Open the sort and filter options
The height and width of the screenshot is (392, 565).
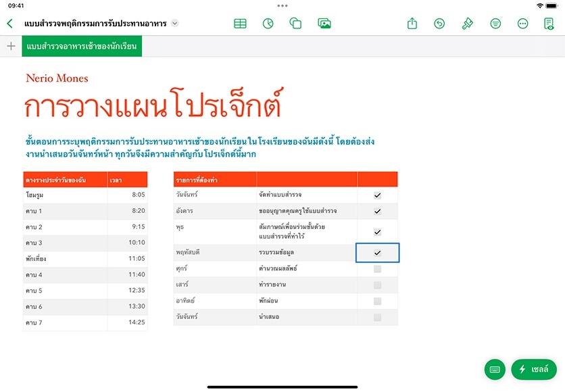495,24
